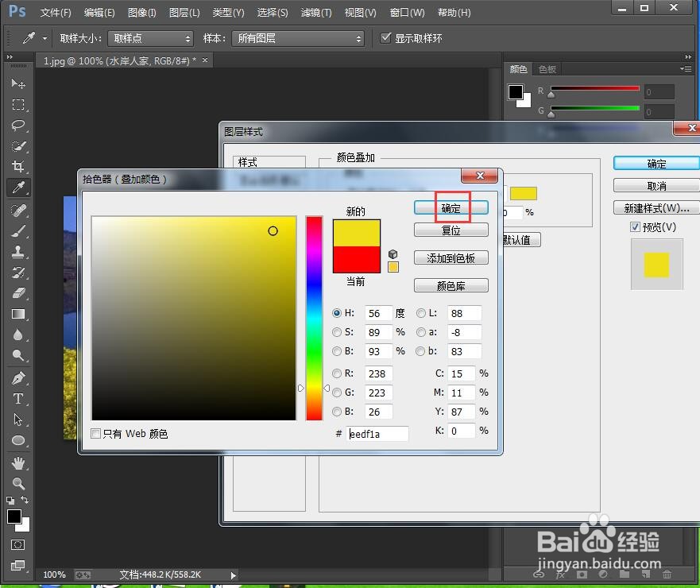The height and width of the screenshot is (588, 700).
Task: Click 添加到色板 button
Action: pyautogui.click(x=451, y=258)
